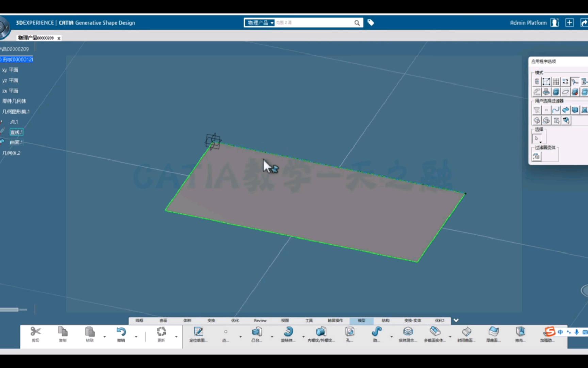Open the search scope 物理产品 dropdown
This screenshot has height=368, width=588.
[x=272, y=22]
